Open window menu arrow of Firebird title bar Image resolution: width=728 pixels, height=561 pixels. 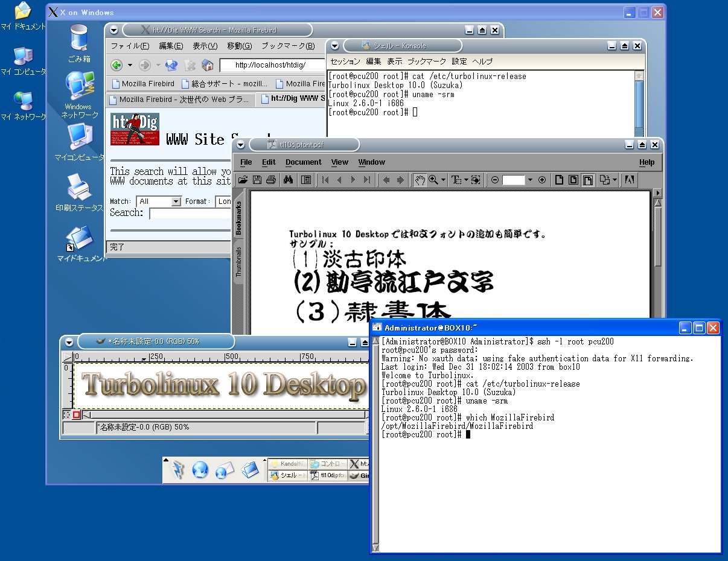113,30
